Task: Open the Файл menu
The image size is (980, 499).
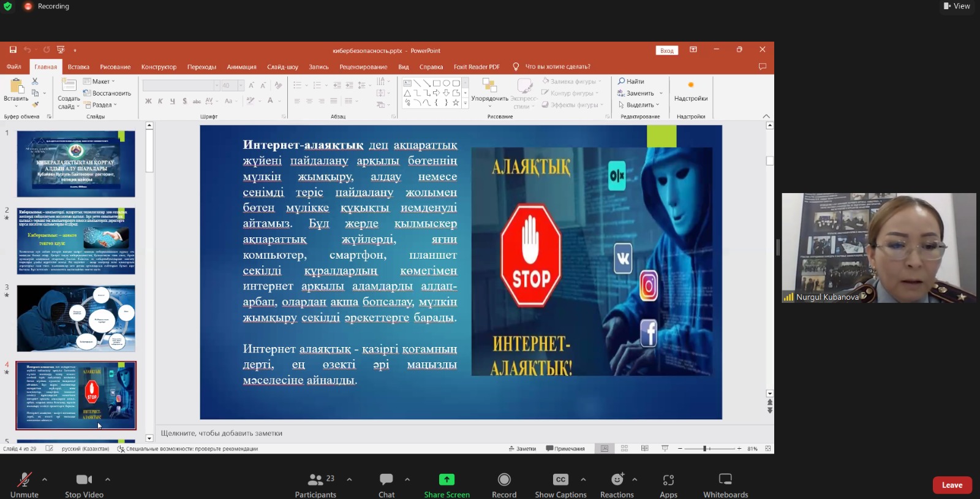Action: click(x=13, y=67)
